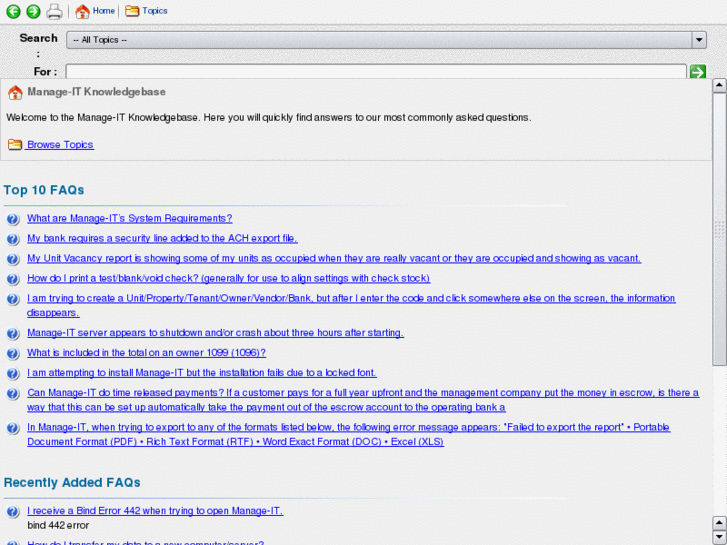The image size is (727, 545).
Task: Click the question icon beside ACH export file FAQ
Action: pos(13,239)
